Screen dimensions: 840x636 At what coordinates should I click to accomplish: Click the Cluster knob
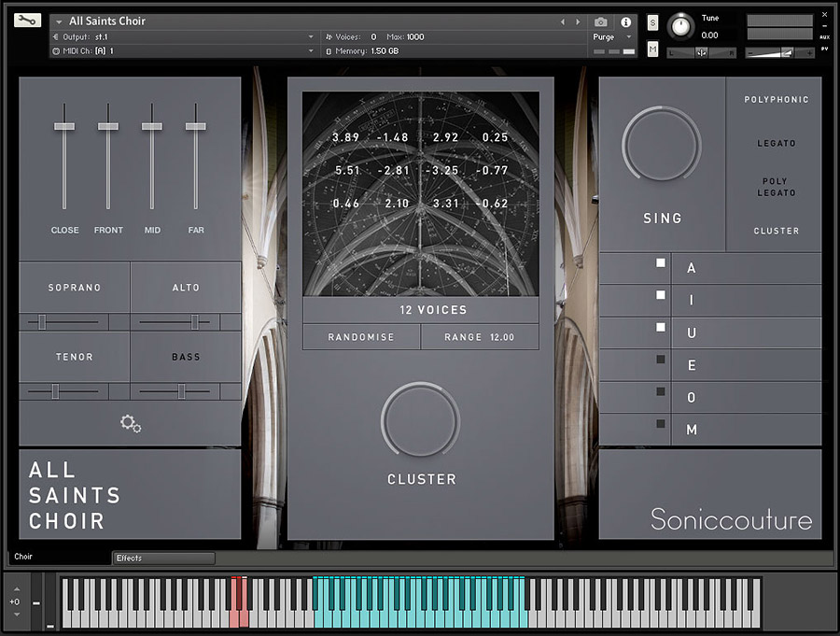[420, 420]
